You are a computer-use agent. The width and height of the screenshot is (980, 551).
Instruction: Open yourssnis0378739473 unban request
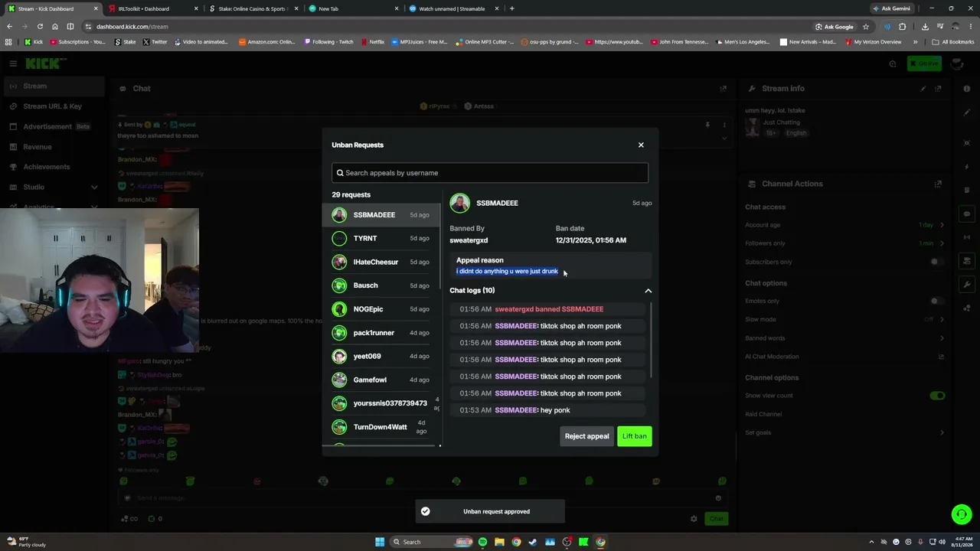(381, 403)
